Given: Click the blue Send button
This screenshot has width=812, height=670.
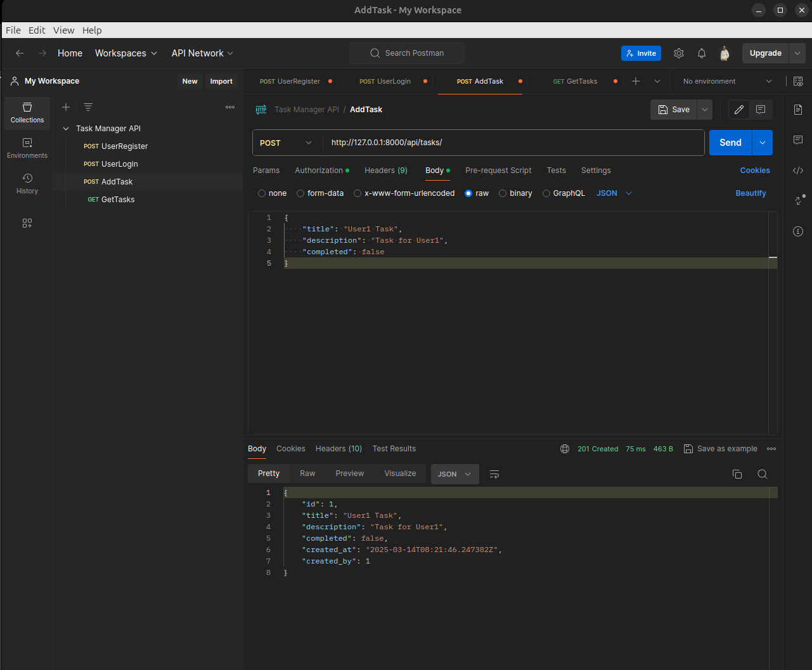Looking at the screenshot, I should pyautogui.click(x=730, y=143).
